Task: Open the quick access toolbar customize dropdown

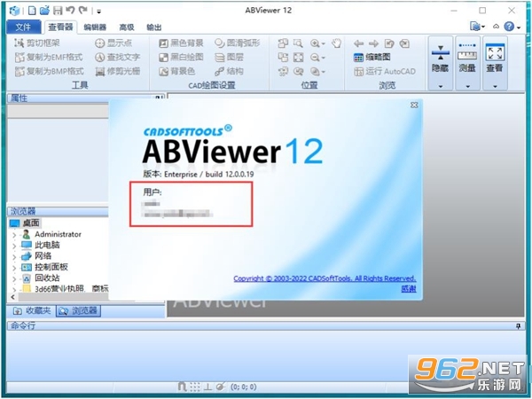Action: point(98,12)
